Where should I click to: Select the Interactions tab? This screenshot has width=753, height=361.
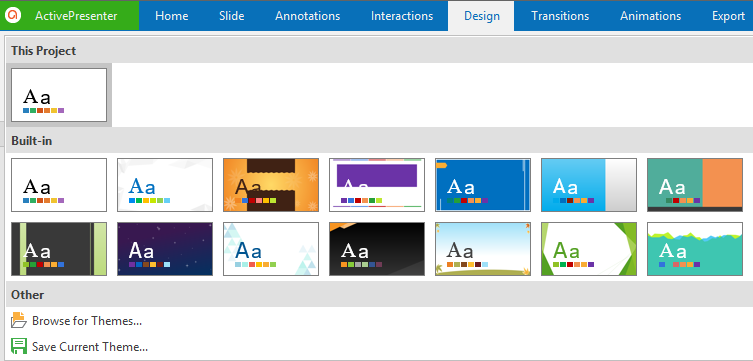(402, 16)
